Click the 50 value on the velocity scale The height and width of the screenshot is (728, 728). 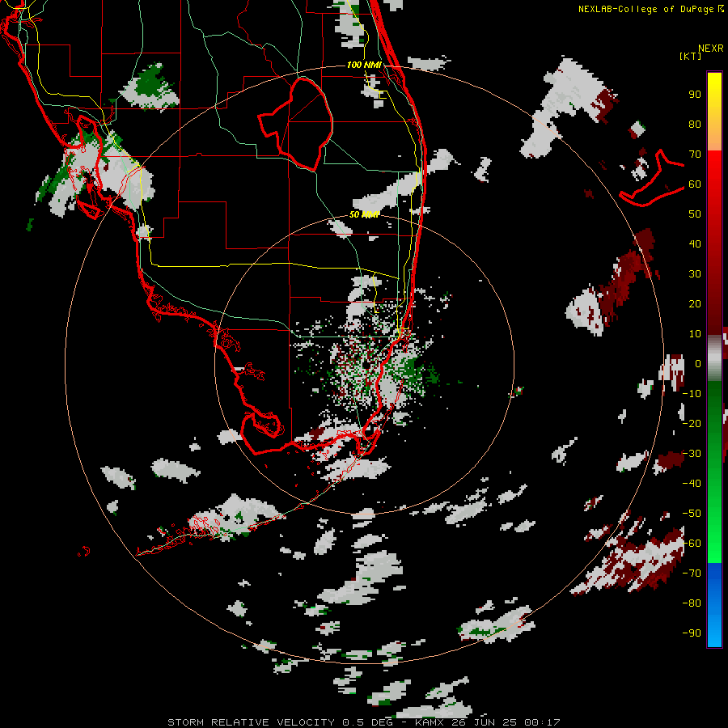[695, 214]
